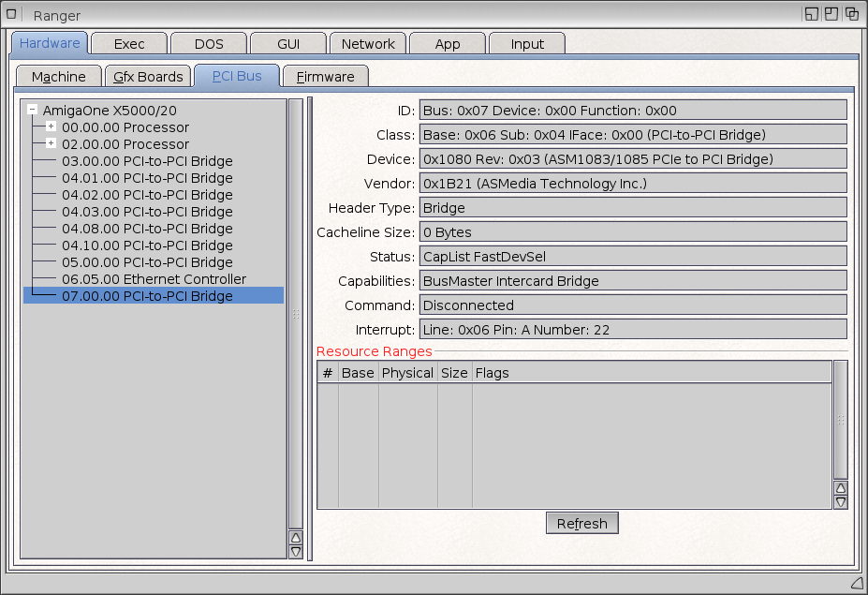Viewport: 868px width, 595px height.
Task: Click the Physical column header
Action: coord(407,373)
